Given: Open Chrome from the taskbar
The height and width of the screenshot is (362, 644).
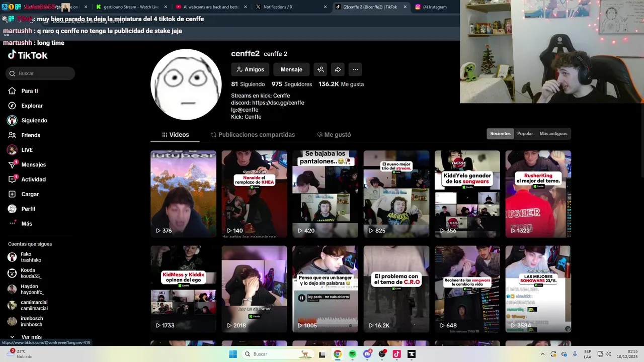Looking at the screenshot, I should (338, 354).
